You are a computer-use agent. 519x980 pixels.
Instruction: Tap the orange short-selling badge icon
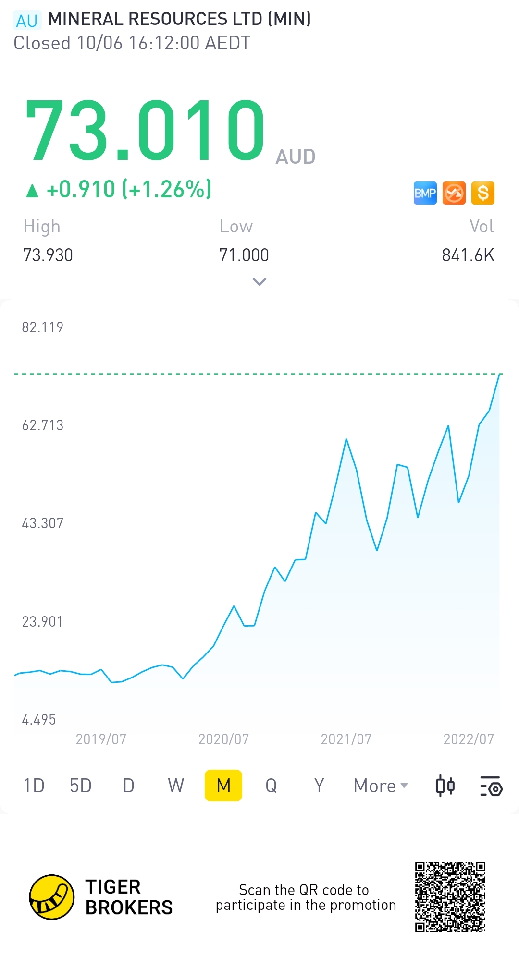(x=454, y=193)
